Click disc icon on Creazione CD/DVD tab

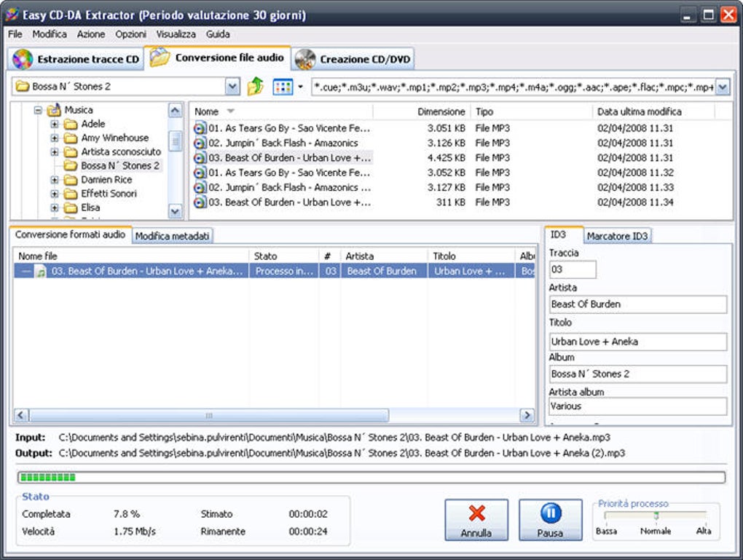[x=305, y=59]
